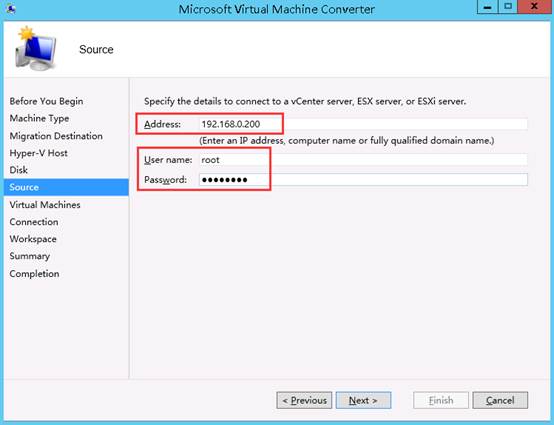This screenshot has height=425, width=554.
Task: Click the Microsoft Virtual Machine Converter title
Action: [x=276, y=9]
